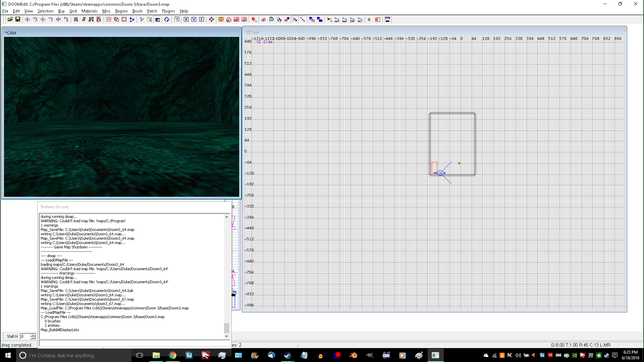Increase Shift H value with up arrow

coord(33,335)
